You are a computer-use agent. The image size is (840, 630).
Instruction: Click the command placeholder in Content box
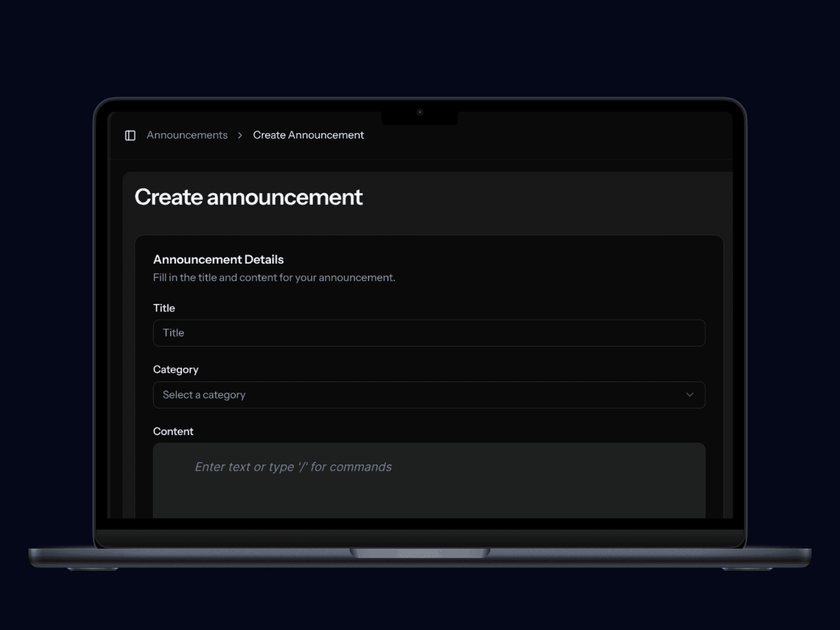point(292,467)
